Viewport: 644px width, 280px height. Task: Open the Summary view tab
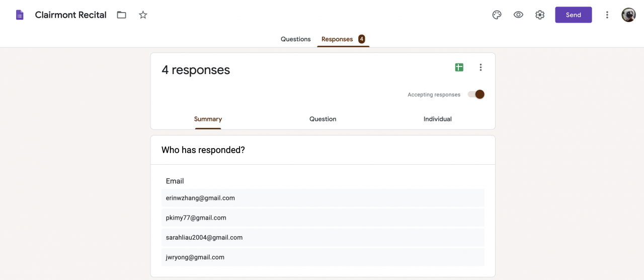click(208, 119)
